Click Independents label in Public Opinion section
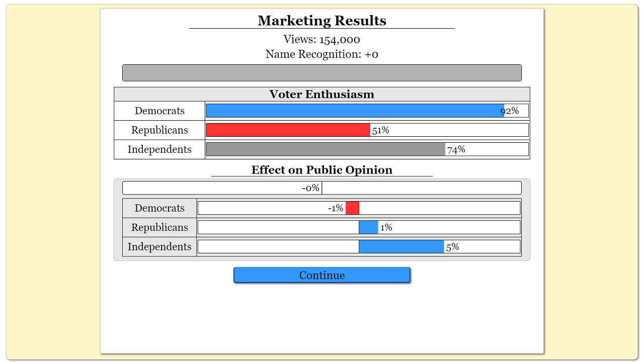Screen dimensions: 644x362 click(x=159, y=247)
